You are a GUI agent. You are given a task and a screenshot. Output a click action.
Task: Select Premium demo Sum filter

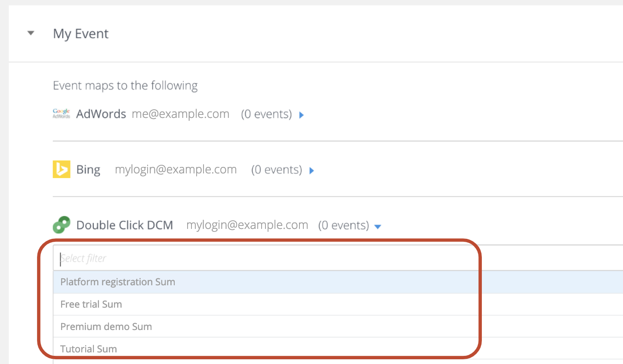point(338,327)
